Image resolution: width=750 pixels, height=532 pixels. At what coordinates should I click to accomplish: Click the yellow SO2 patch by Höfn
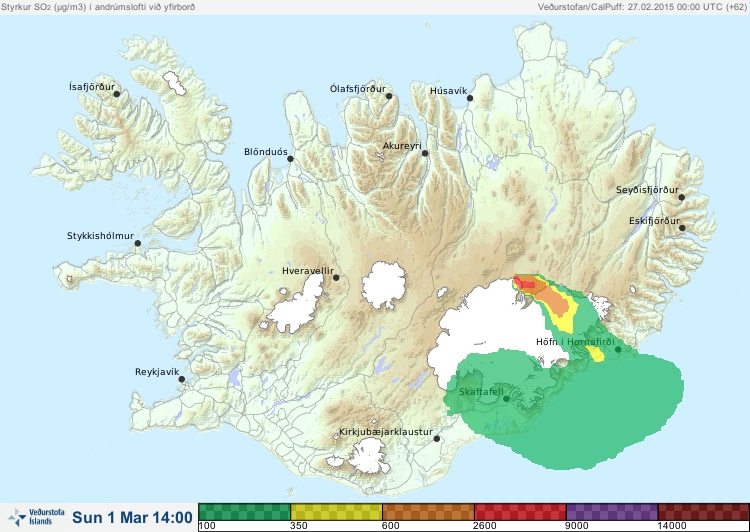(x=596, y=354)
